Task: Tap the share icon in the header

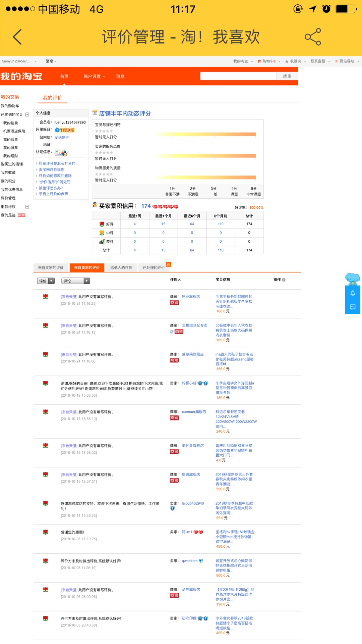Action: pos(313,37)
